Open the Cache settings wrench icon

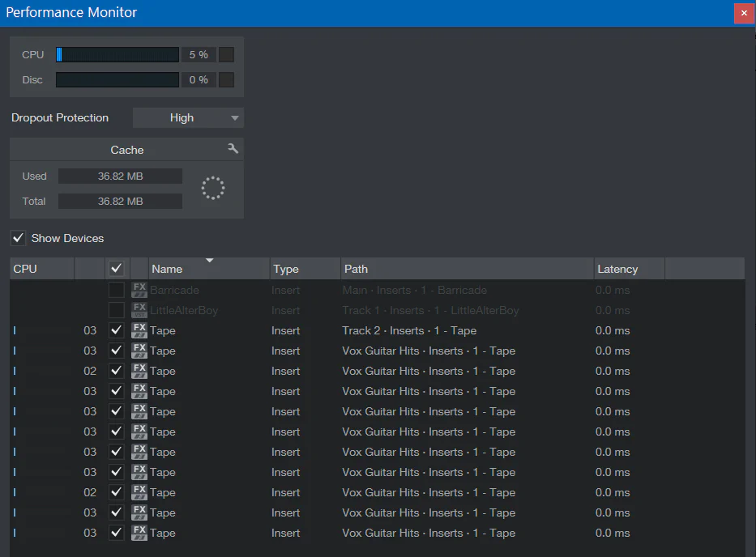(233, 148)
